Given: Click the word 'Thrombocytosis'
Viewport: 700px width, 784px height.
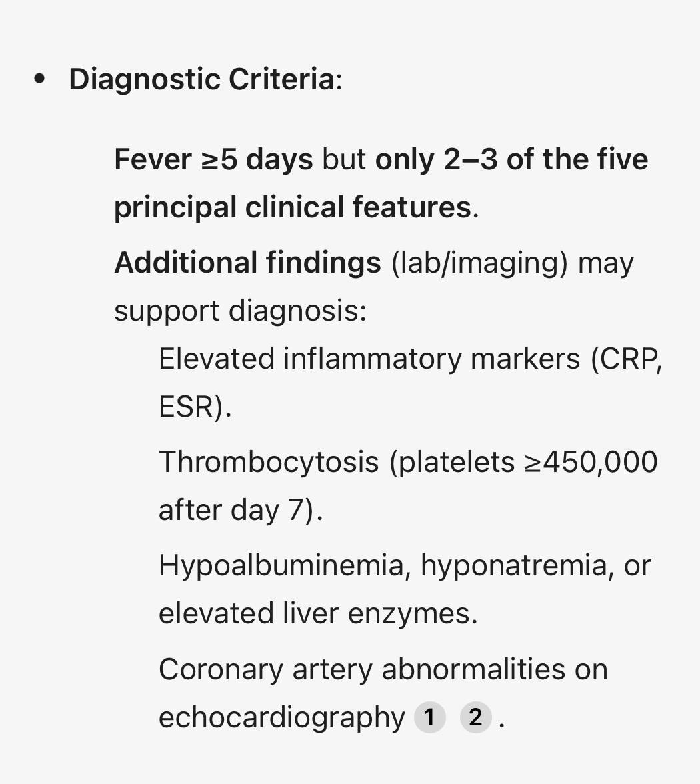Looking at the screenshot, I should tap(269, 461).
